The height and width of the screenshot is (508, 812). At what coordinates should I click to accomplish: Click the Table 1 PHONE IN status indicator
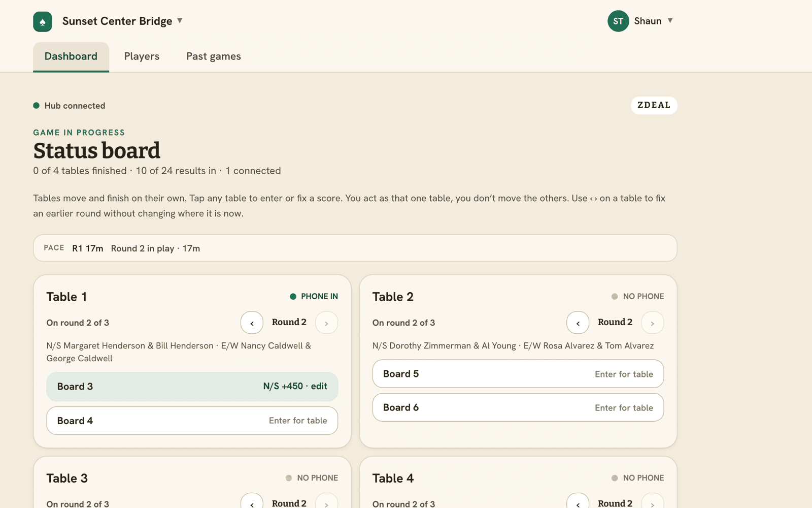point(314,296)
